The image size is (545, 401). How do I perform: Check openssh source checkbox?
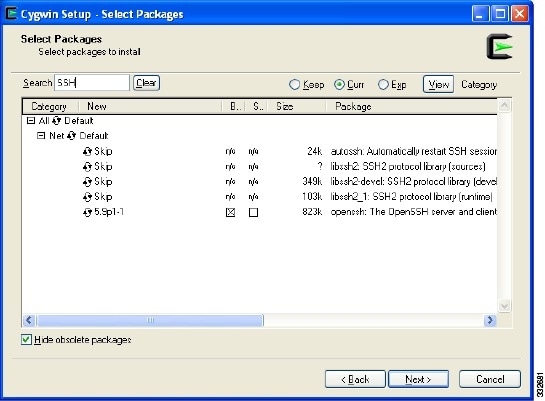pos(253,212)
